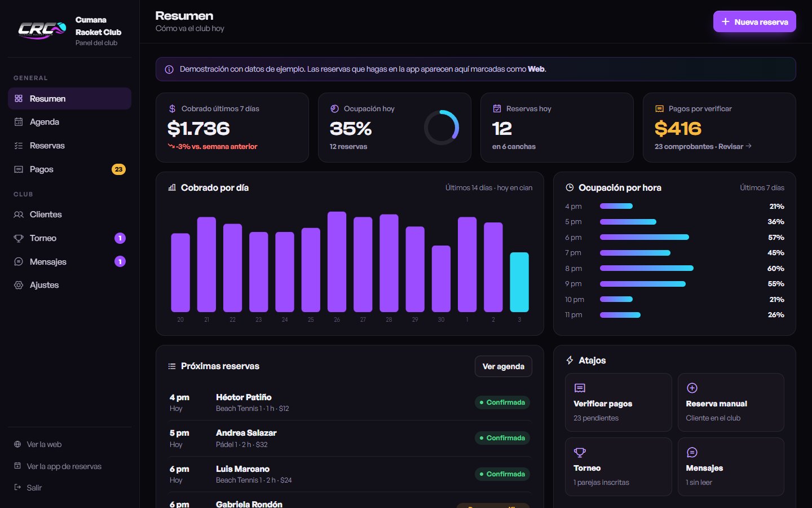Click the Resumen grid icon in sidebar
The height and width of the screenshot is (508, 812).
pyautogui.click(x=19, y=98)
